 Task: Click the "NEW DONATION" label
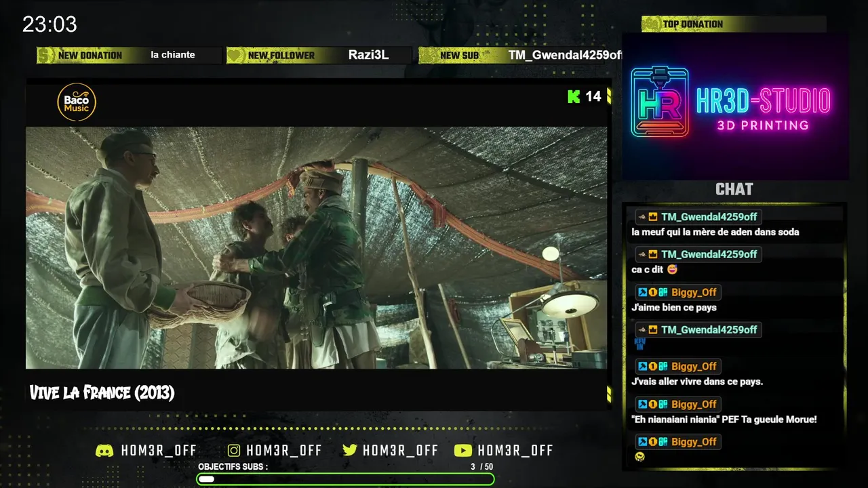pyautogui.click(x=90, y=56)
